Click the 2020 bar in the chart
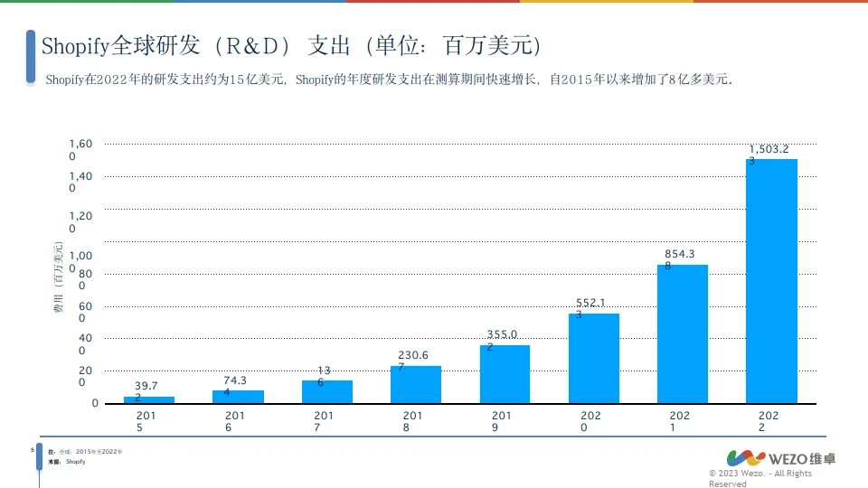 click(594, 359)
